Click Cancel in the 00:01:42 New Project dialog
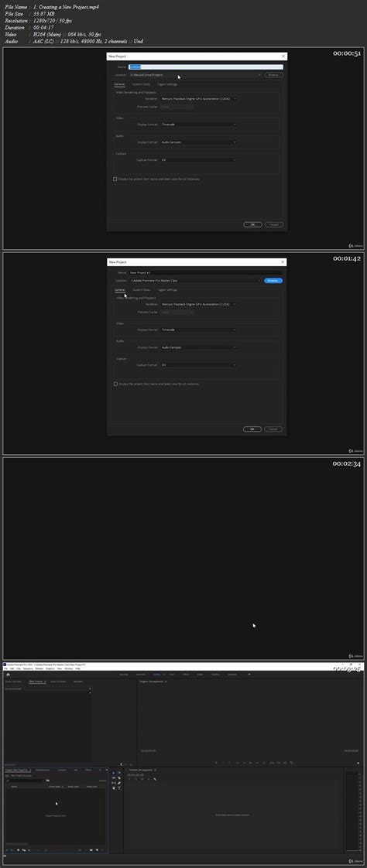This screenshot has height=868, width=367. point(273,429)
